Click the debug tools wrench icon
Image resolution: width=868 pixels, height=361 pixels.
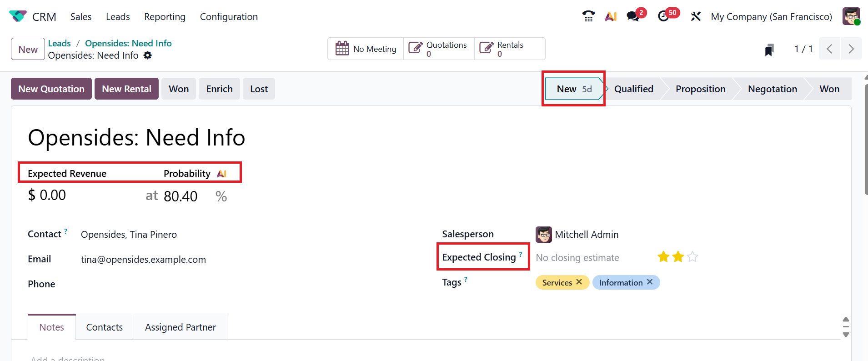click(x=696, y=16)
